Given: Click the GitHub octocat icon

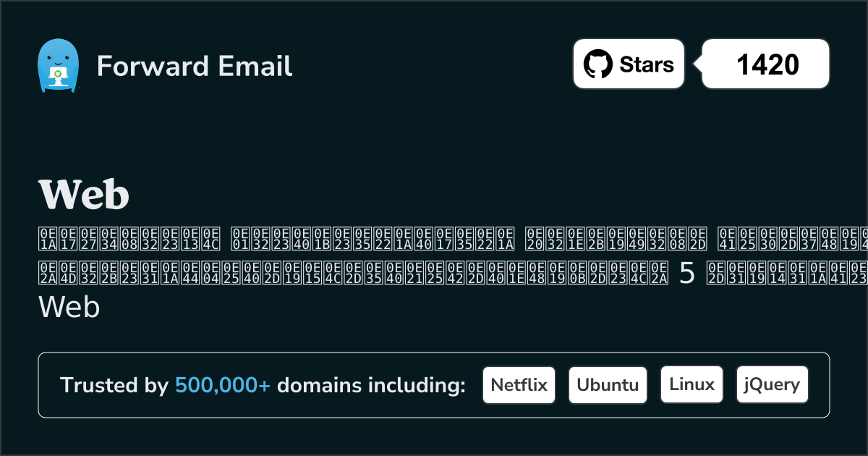Looking at the screenshot, I should click(x=597, y=64).
